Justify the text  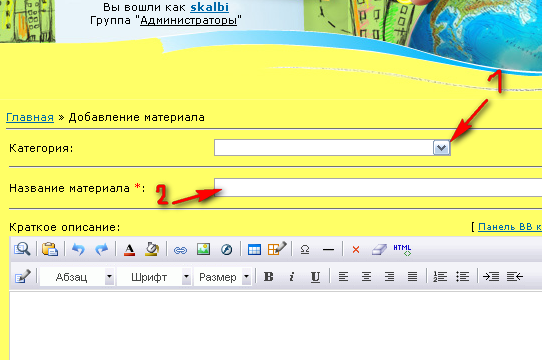click(412, 277)
